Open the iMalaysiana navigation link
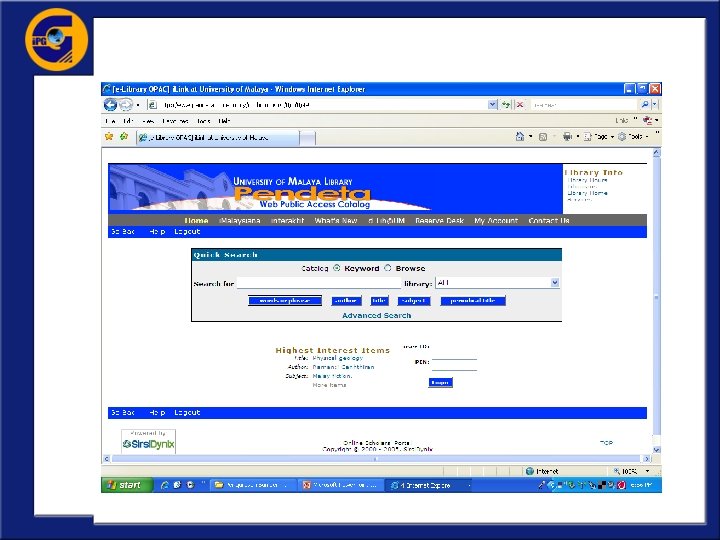This screenshot has height=540, width=720. point(240,220)
